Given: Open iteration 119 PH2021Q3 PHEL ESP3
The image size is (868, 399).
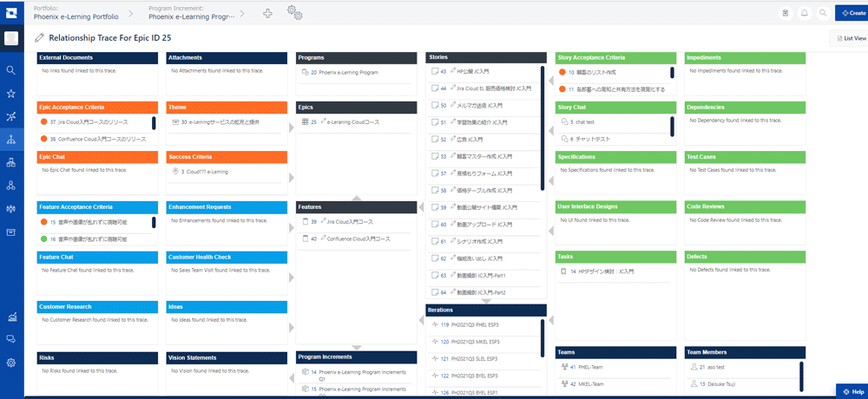Looking at the screenshot, I should click(470, 325).
